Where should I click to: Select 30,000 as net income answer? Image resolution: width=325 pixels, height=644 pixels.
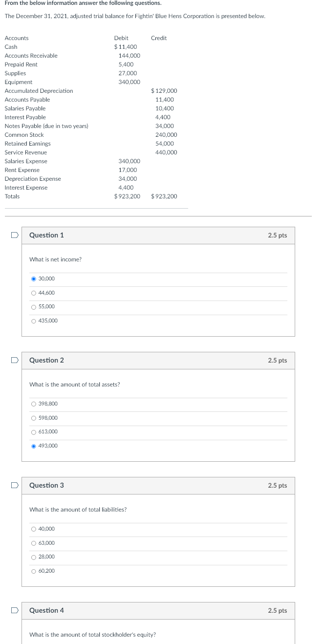point(34,279)
